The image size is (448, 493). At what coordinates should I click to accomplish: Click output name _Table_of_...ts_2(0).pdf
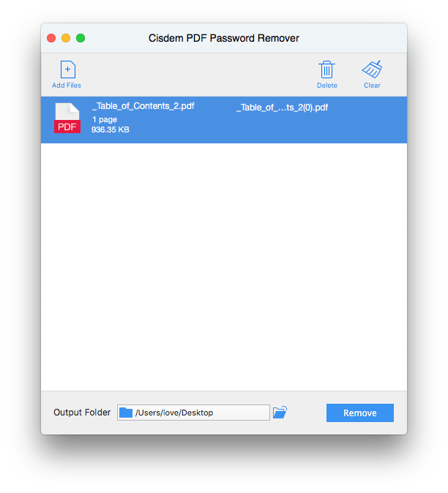[283, 108]
